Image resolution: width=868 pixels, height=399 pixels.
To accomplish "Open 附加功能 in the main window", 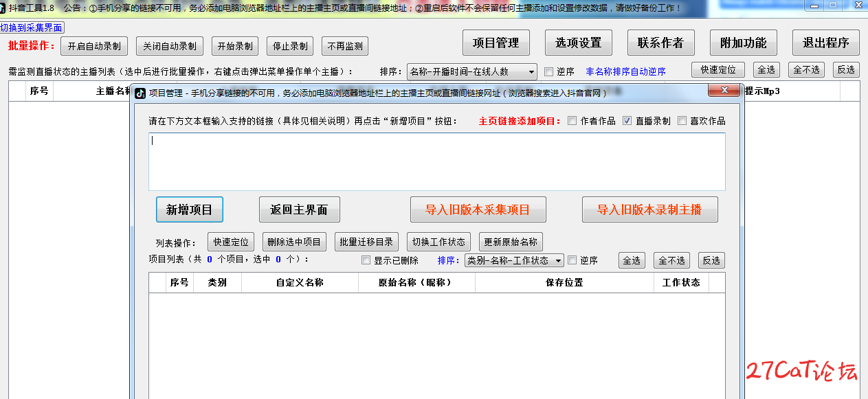I will [744, 43].
